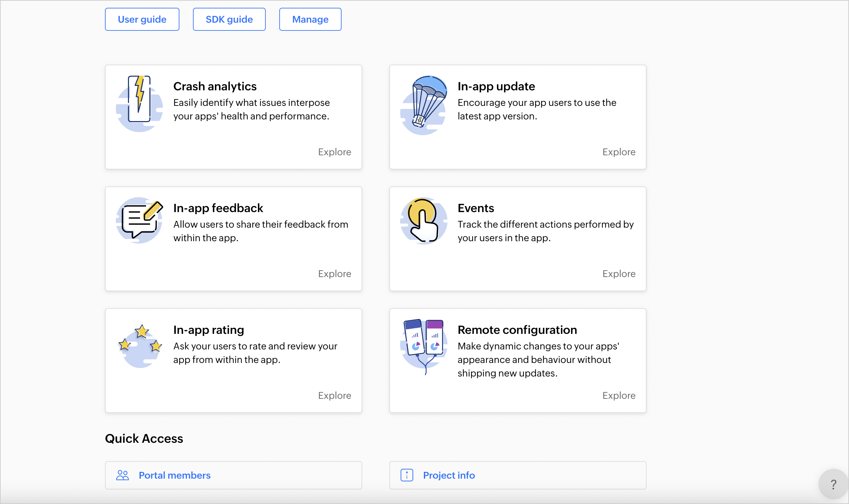
Task: Open the help question mark bubble
Action: 833,484
